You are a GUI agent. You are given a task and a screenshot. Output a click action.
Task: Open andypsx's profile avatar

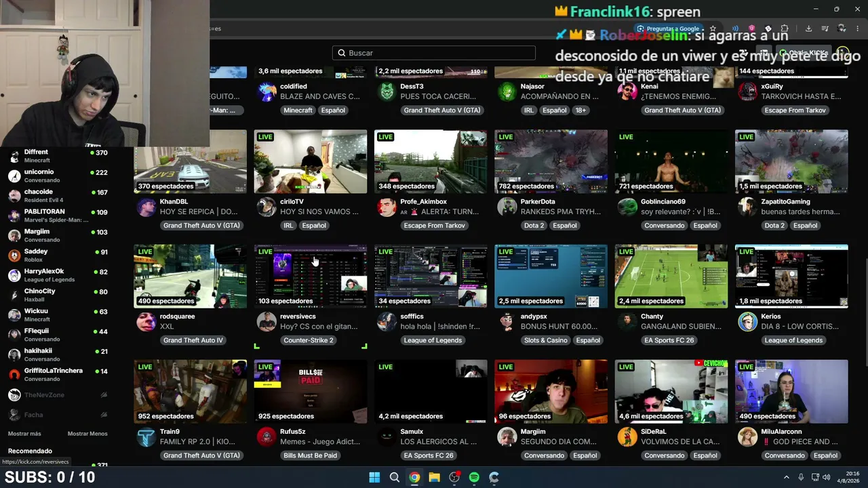(x=507, y=321)
